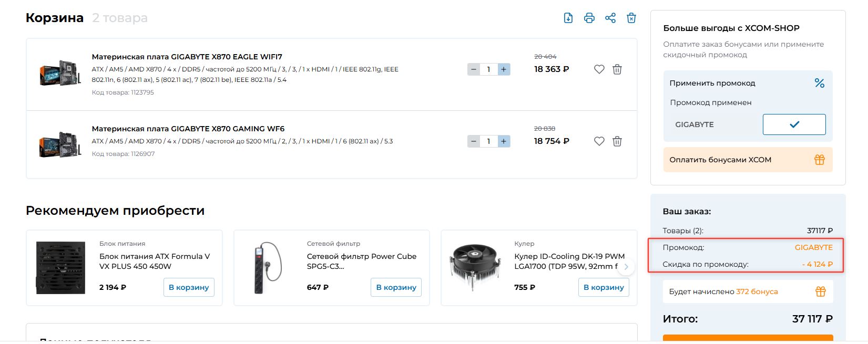Increase quantity of X870 GAMING WF6

point(504,141)
